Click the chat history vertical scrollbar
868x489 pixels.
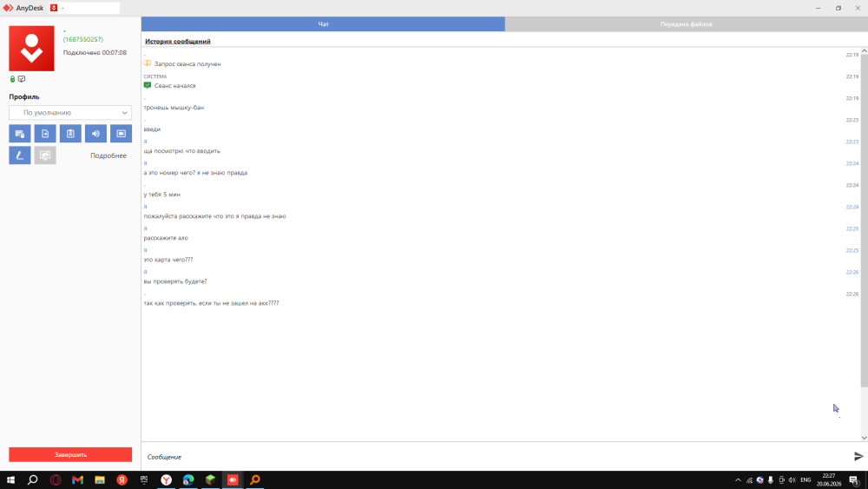(x=864, y=221)
